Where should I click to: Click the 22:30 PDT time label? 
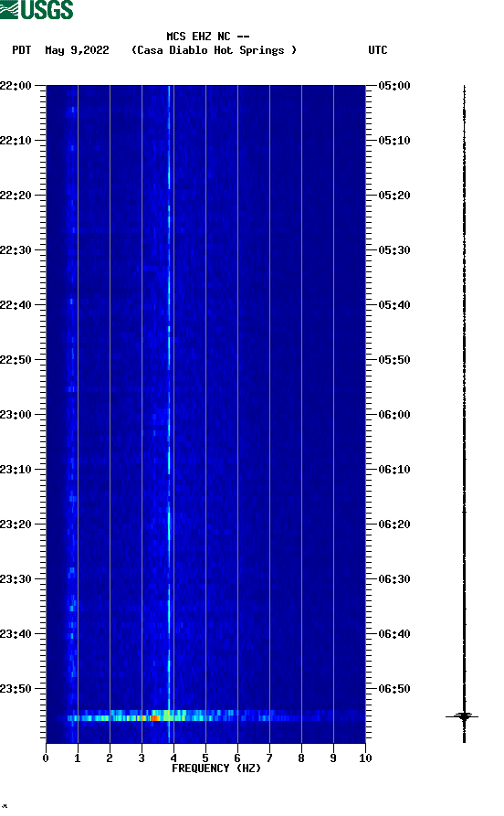[16, 250]
